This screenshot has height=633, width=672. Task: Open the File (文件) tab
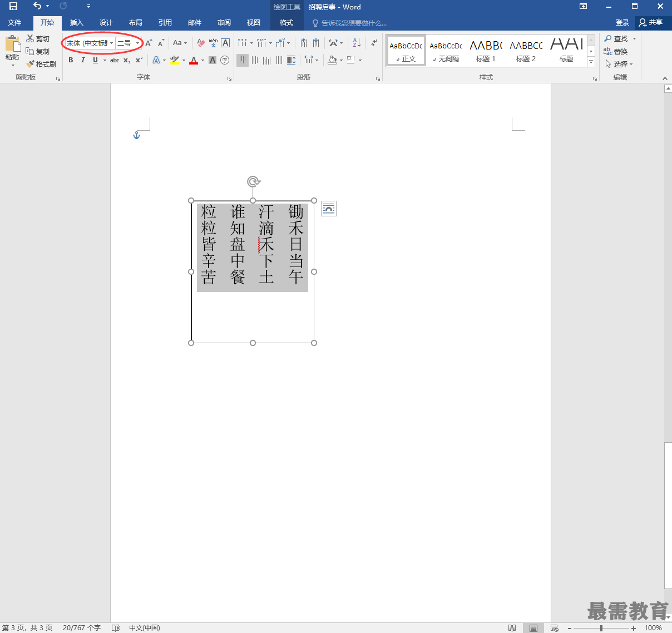coord(14,23)
